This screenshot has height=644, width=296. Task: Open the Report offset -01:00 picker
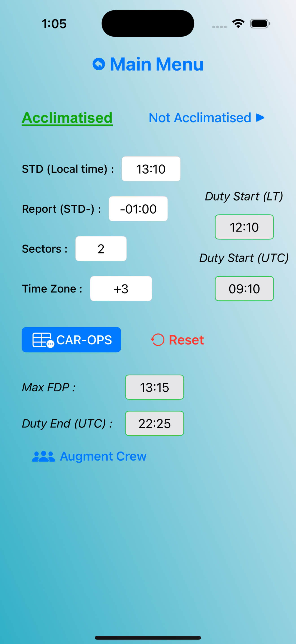[138, 209]
